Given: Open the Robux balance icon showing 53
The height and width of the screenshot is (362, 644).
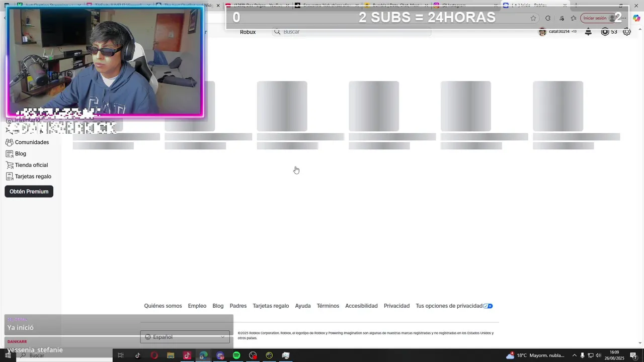Looking at the screenshot, I should coord(605,32).
